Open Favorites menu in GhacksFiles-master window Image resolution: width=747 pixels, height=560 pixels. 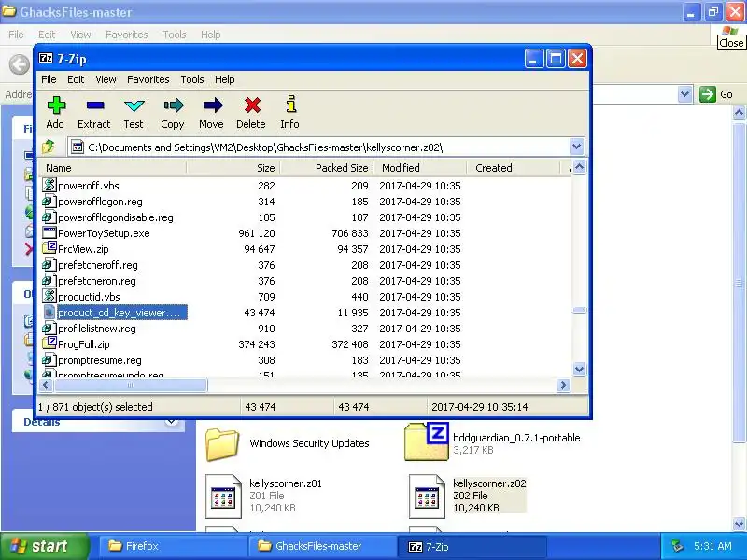(127, 35)
